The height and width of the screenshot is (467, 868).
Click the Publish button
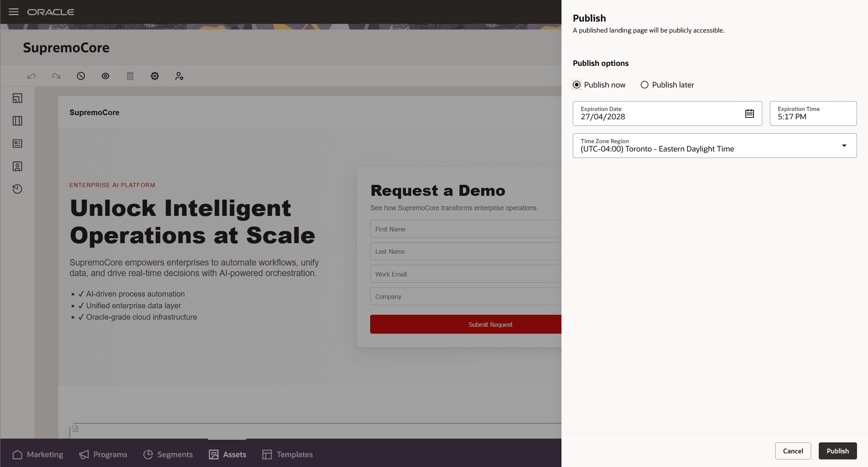tap(838, 451)
